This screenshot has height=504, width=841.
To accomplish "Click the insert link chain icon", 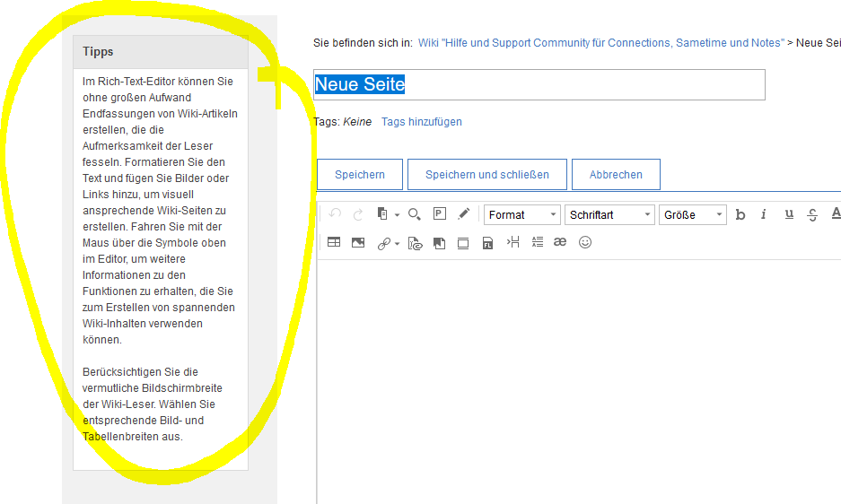I will (383, 243).
